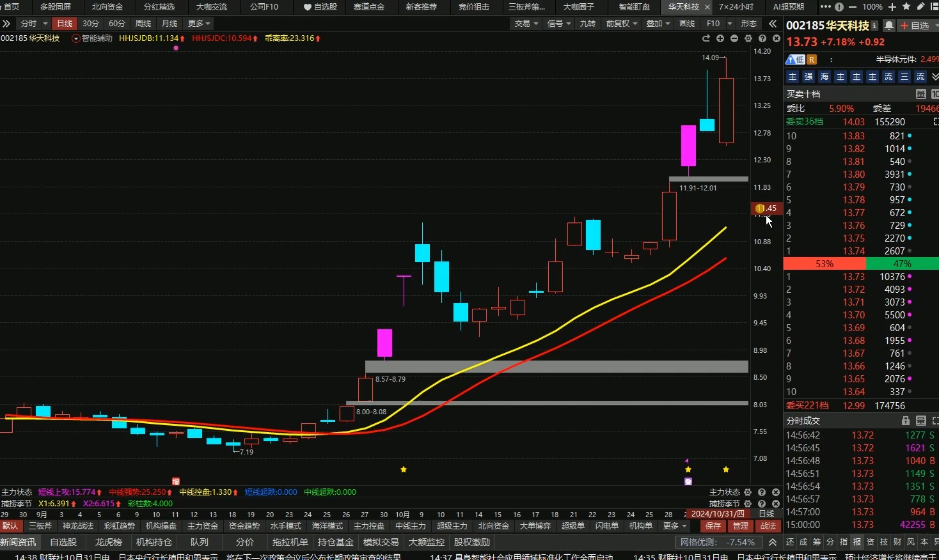Open the 分时 dropdown arrow
Screen dimensions: 939x560
tap(45, 24)
